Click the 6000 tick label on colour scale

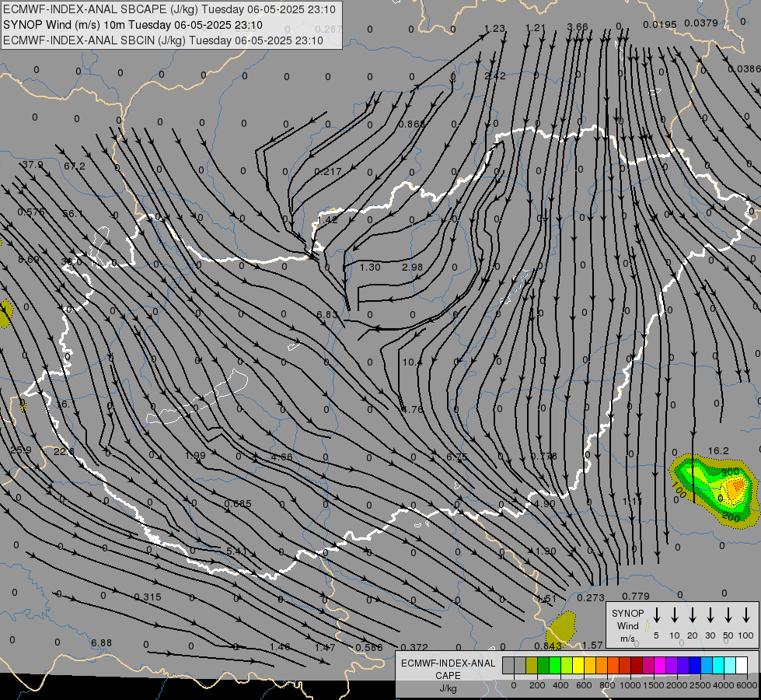point(746,685)
